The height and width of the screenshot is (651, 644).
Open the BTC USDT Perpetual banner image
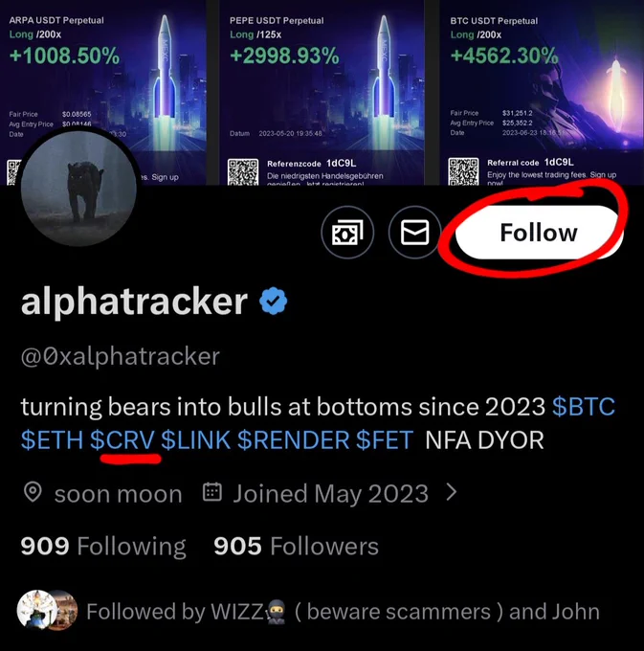point(542,92)
